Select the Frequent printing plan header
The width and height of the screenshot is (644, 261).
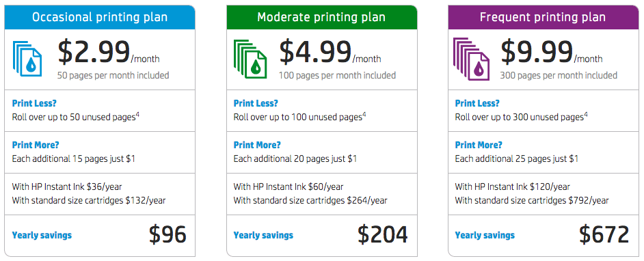click(543, 18)
